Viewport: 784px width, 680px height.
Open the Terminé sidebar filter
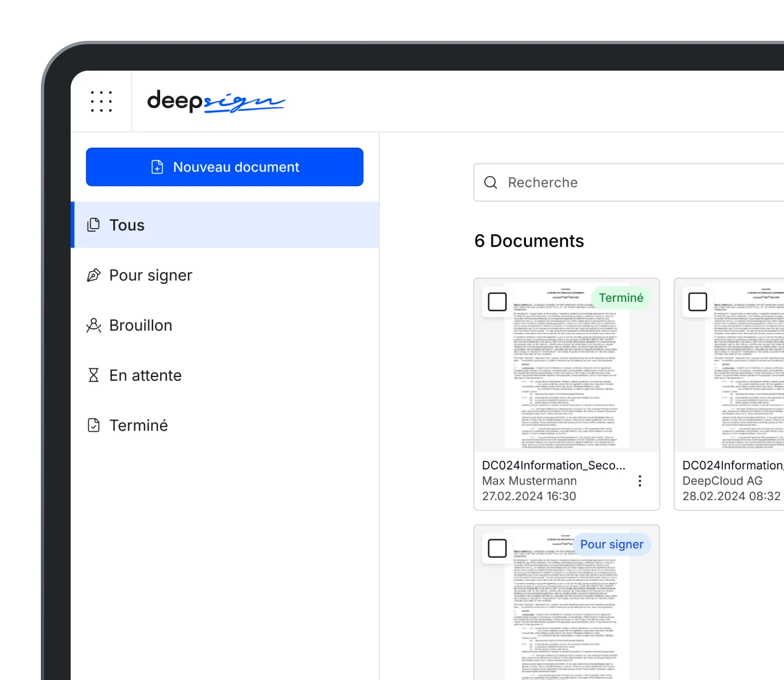point(225,425)
